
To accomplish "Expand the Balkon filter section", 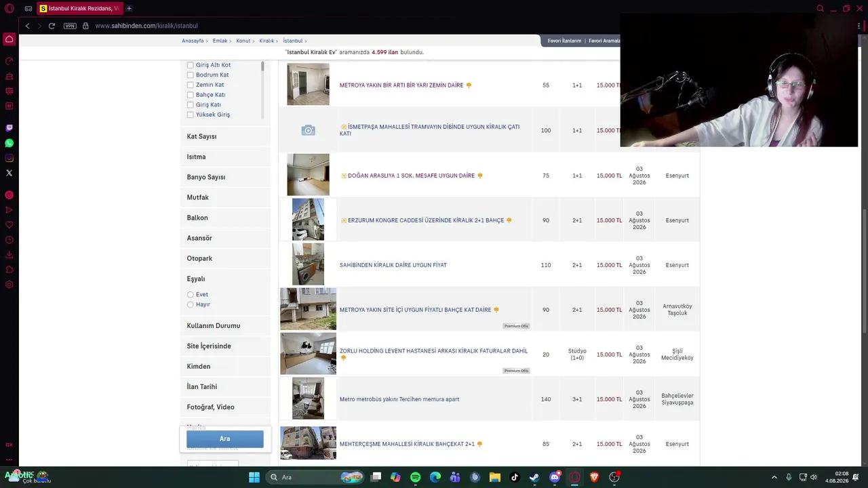I will [225, 218].
